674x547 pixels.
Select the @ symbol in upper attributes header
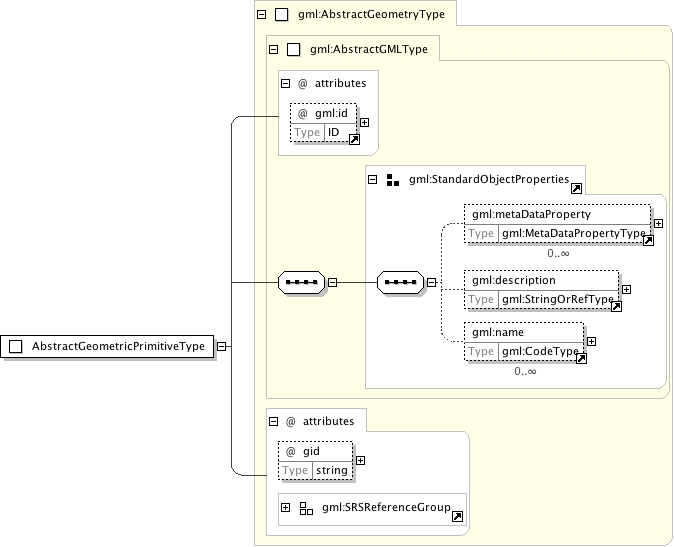303,83
